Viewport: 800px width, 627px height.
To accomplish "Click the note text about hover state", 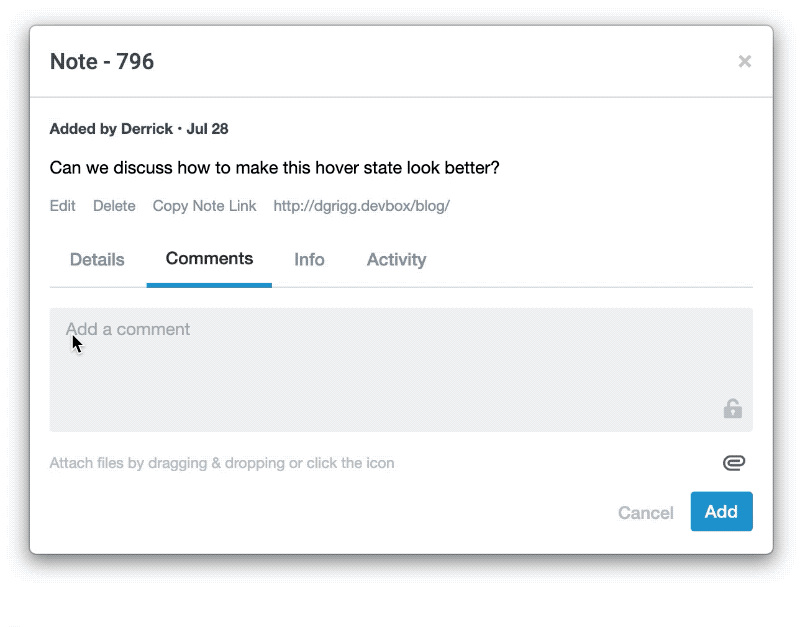I will coord(274,168).
